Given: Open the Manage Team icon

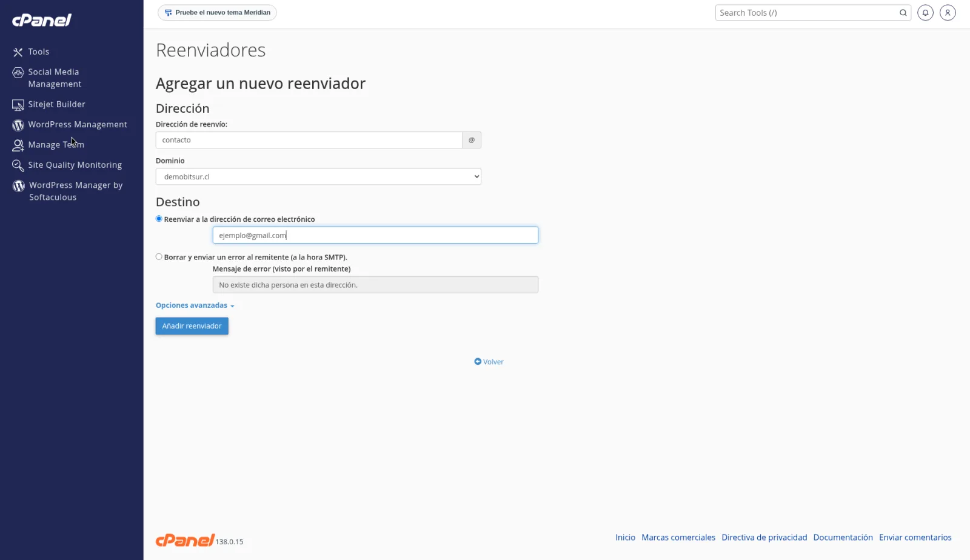Looking at the screenshot, I should pos(18,145).
